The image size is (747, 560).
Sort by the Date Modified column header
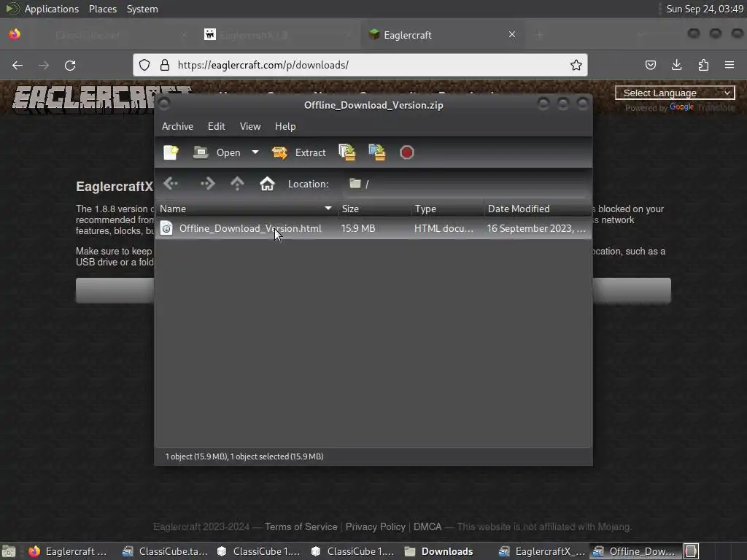click(538, 209)
